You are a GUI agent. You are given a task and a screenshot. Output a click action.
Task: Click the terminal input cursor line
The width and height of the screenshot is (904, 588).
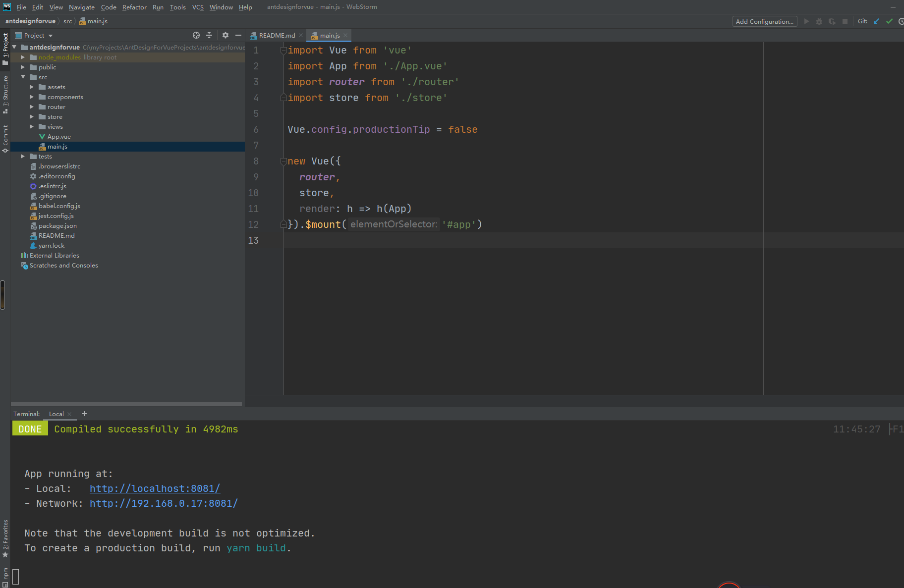click(16, 577)
